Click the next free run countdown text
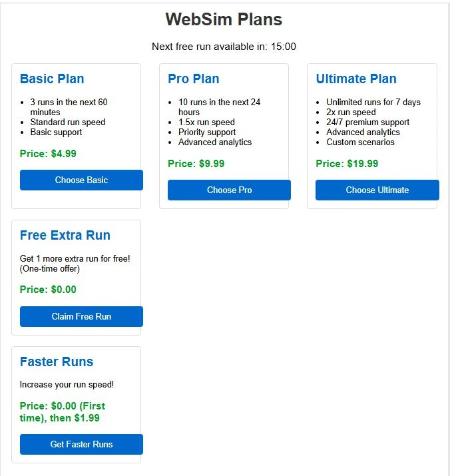Image resolution: width=450 pixels, height=476 pixels. (x=224, y=47)
